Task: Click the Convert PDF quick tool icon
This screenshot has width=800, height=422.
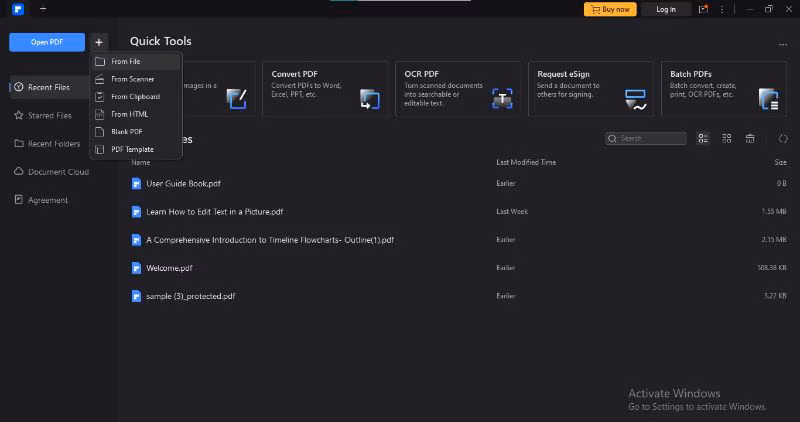Action: [x=369, y=99]
